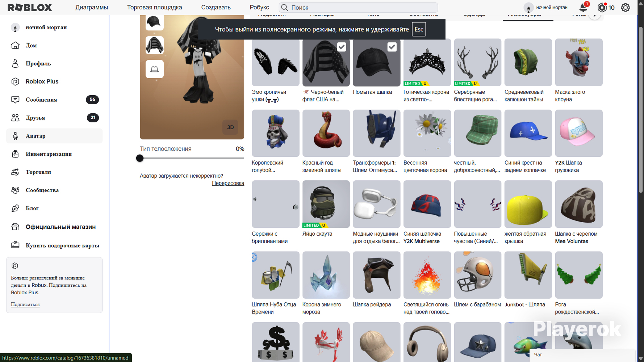The height and width of the screenshot is (362, 644).
Task: Select the Синий крест cap item
Action: [x=528, y=133]
